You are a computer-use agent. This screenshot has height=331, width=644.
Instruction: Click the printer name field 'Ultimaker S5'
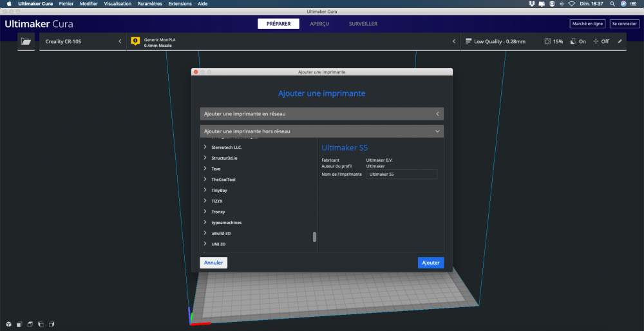point(402,174)
